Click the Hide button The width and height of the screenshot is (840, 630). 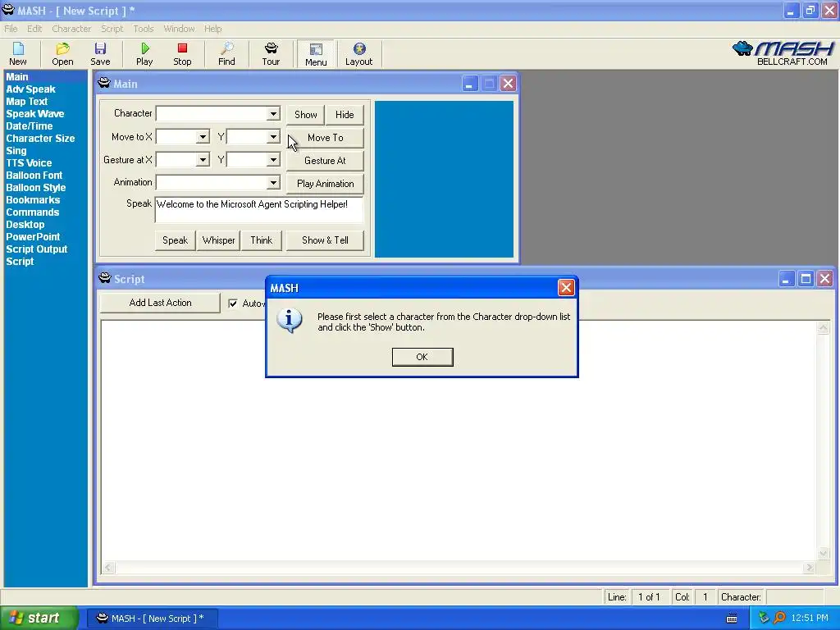pyautogui.click(x=345, y=115)
